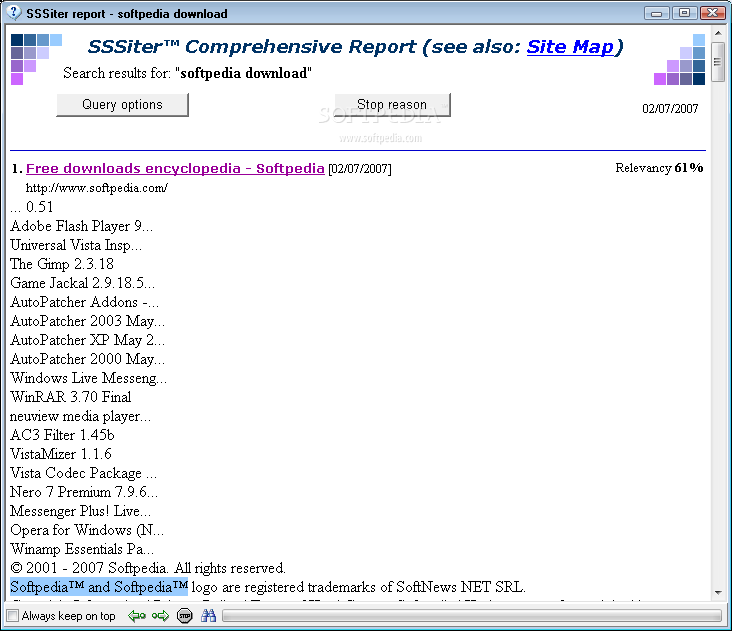This screenshot has height=631, width=732.
Task: Click The Gimp 2.3.18 text
Action: (62, 264)
